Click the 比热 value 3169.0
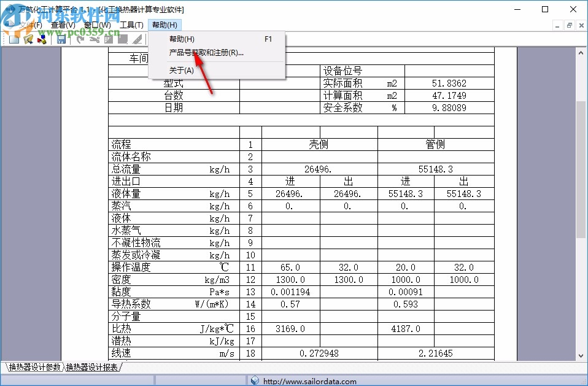This screenshot has width=588, height=386. coord(290,329)
